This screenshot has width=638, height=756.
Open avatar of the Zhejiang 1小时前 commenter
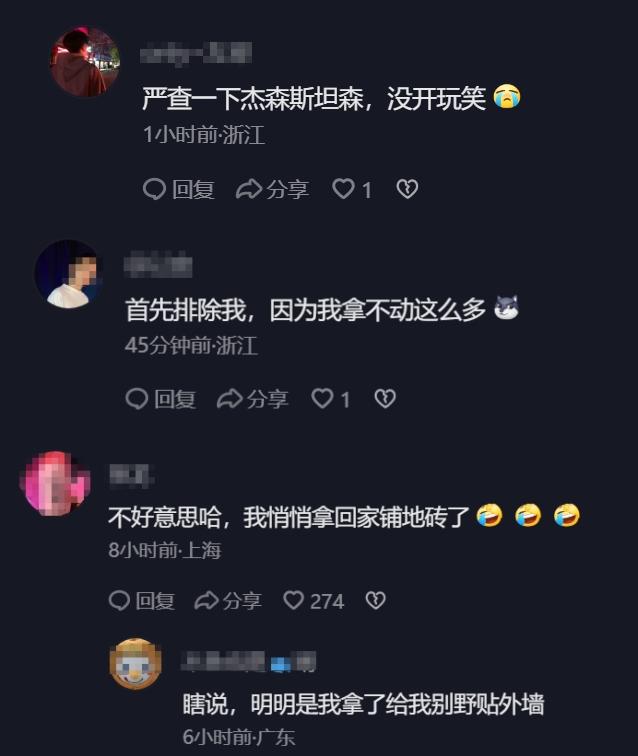point(85,62)
